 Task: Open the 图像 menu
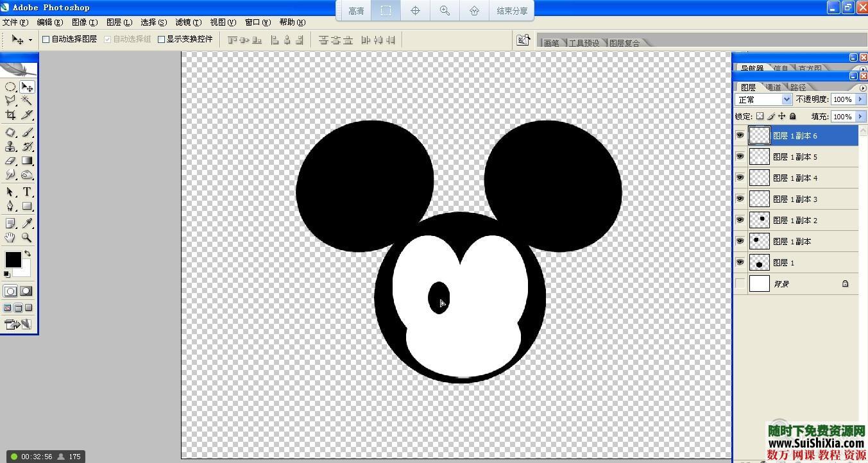click(x=85, y=22)
